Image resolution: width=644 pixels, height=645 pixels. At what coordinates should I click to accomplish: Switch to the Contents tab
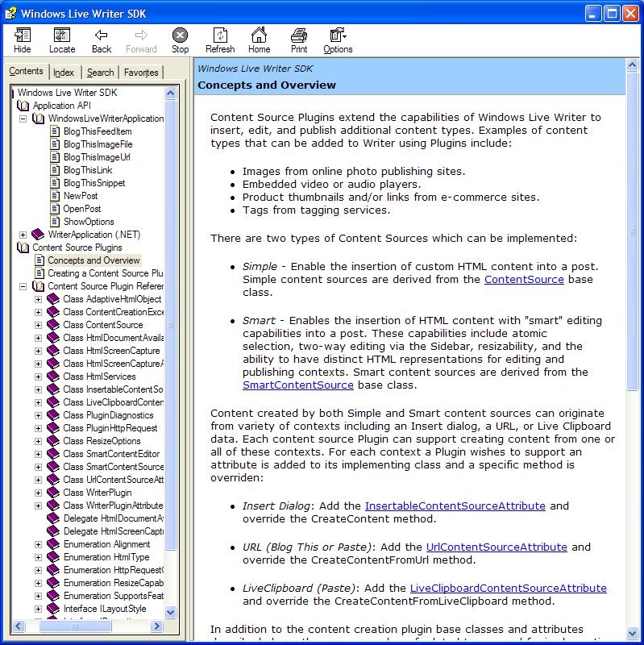pyautogui.click(x=26, y=71)
